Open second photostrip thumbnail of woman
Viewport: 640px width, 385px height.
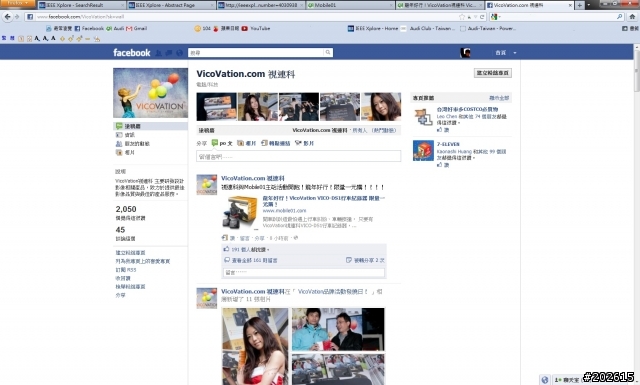pos(258,107)
